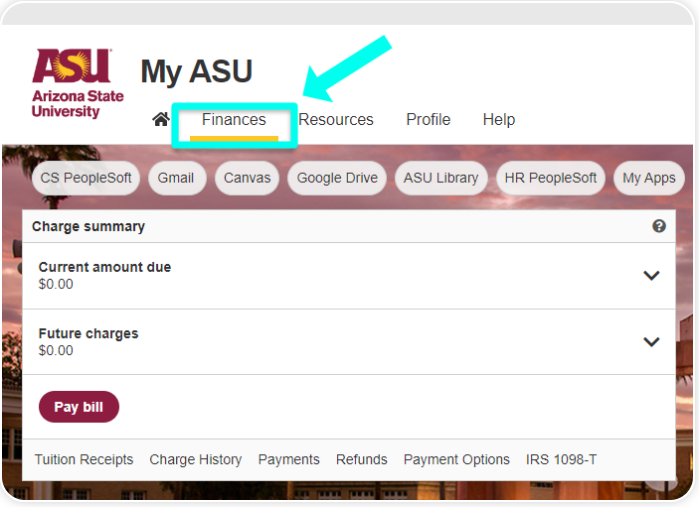This screenshot has height=507, width=699.
Task: Open the Finances tab
Action: pos(234,120)
